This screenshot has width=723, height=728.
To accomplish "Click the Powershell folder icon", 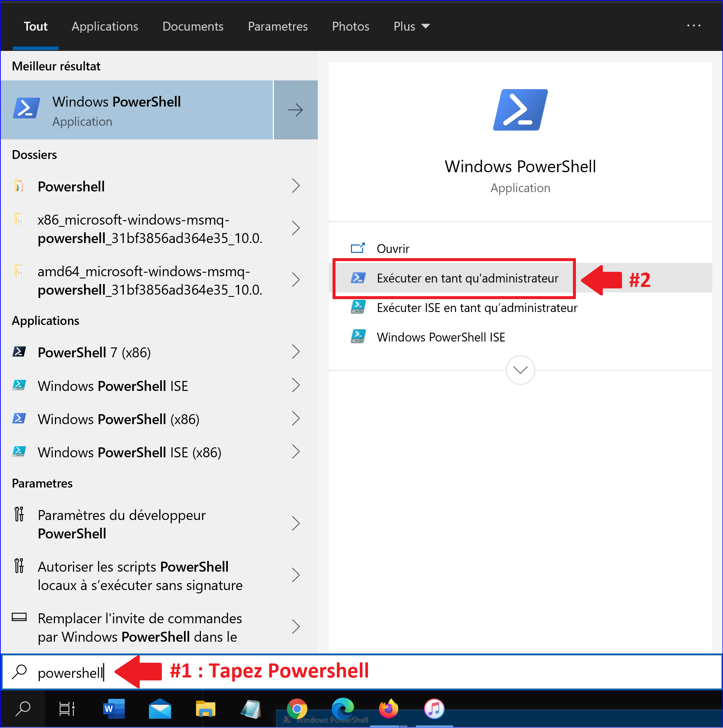I will (x=19, y=186).
